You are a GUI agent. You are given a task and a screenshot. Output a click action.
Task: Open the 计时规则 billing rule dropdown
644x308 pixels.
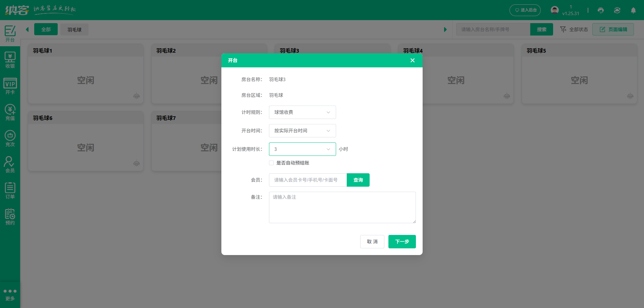302,112
